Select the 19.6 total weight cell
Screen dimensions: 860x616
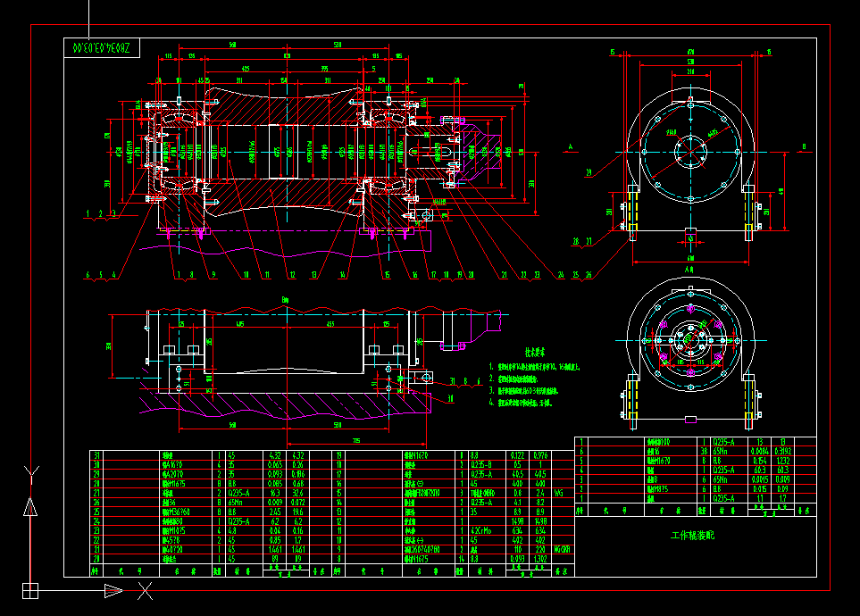(297, 512)
